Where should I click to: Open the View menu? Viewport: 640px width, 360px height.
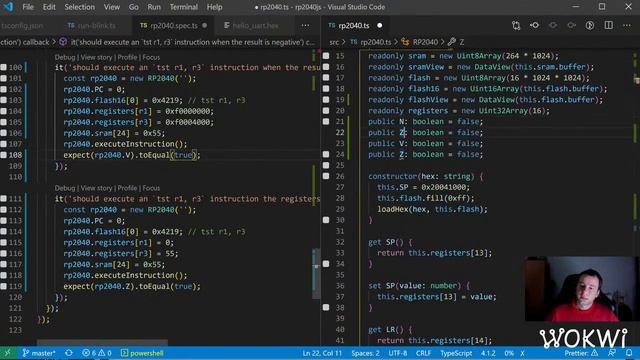pyautogui.click(x=111, y=7)
